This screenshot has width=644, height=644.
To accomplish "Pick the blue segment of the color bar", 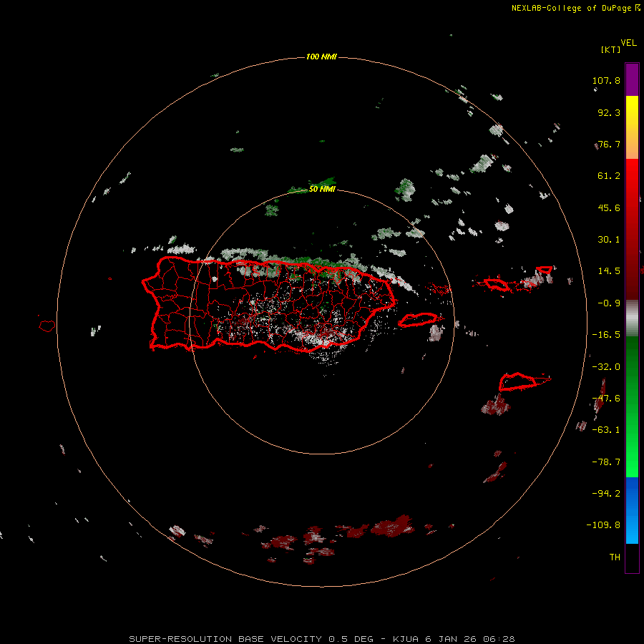I will [x=632, y=510].
